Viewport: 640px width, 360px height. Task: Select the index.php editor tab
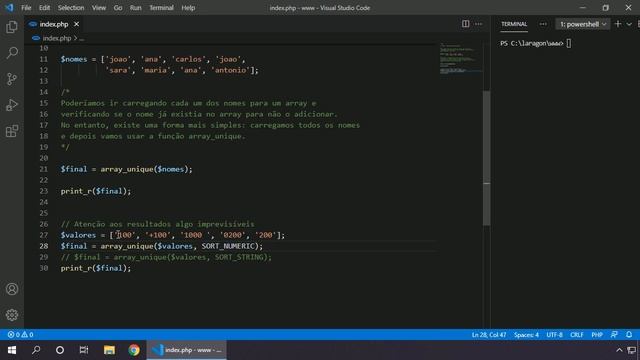point(54,24)
